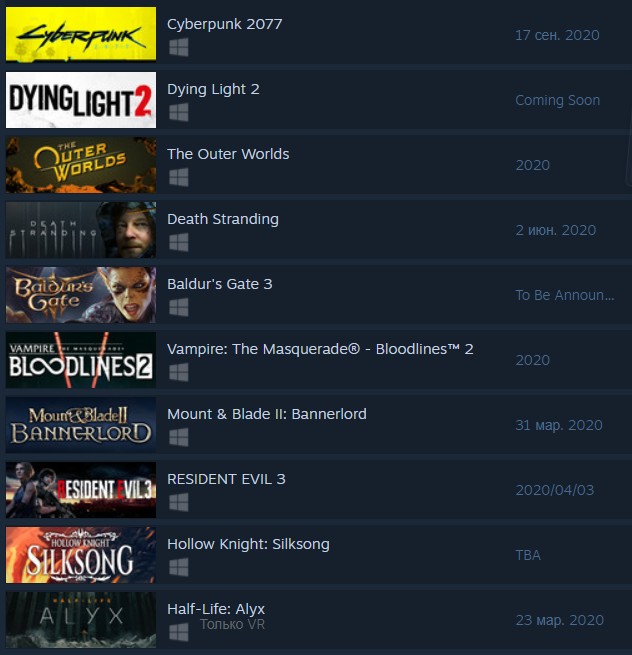Screen dimensions: 632x655
Task: Open the Death Stranding game title
Action: tap(223, 219)
